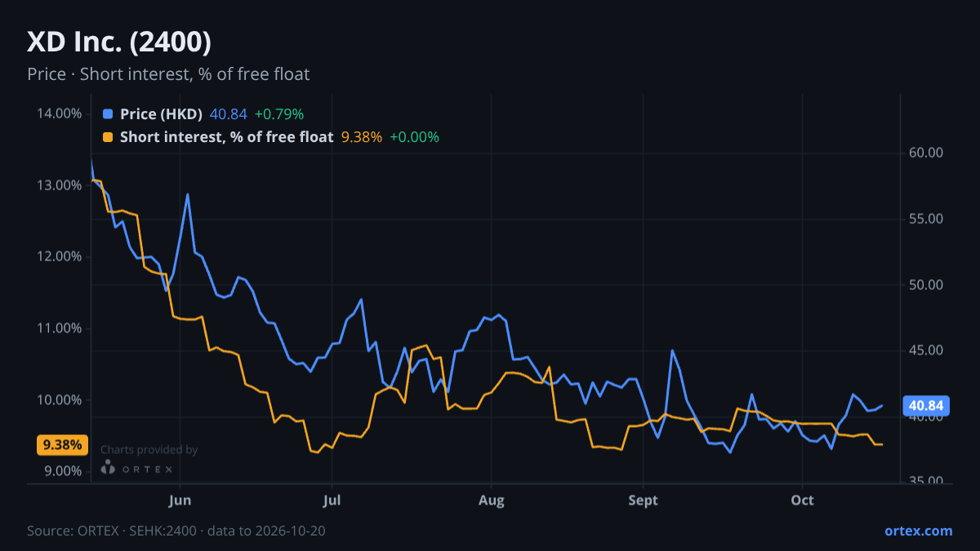Click the +0.00% short interest change value
The height and width of the screenshot is (551, 980).
414,137
